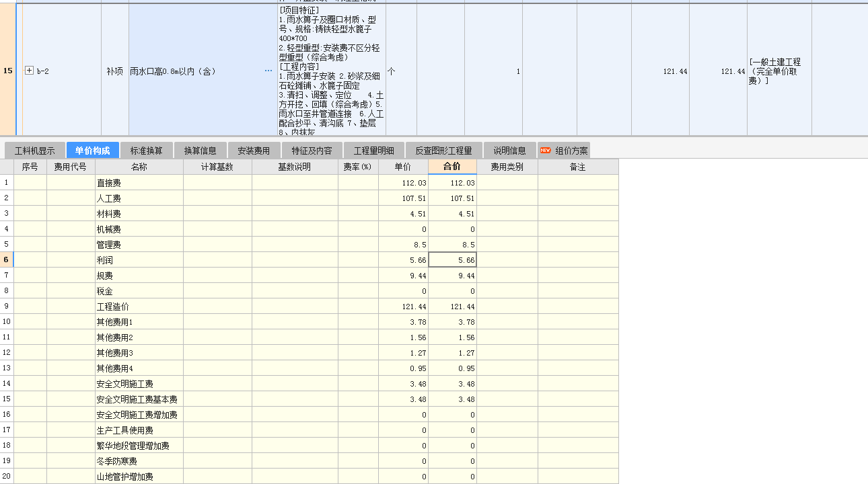The image size is (868, 484).
Task: Open ellipsis button in 雨水口高0.8m以内 cell
Action: 268,71
